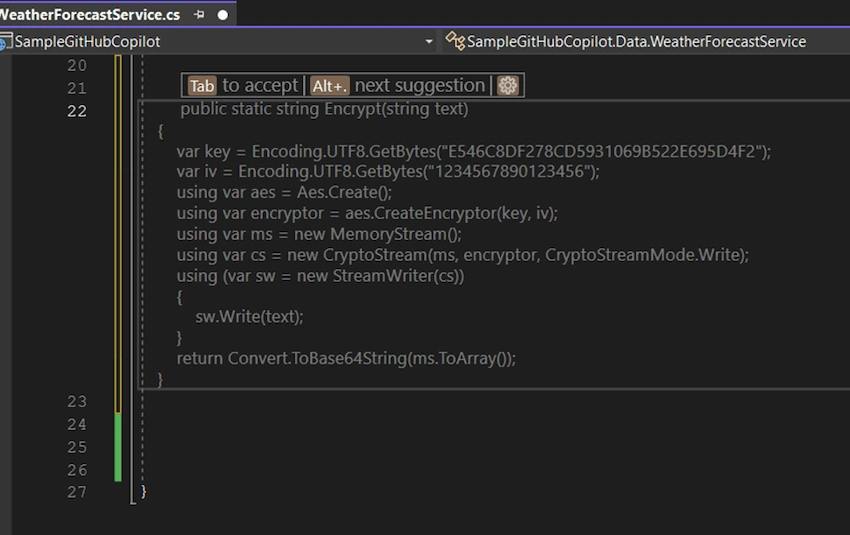Open Copilot suggestion settings gear
850x535 pixels.
(x=508, y=86)
